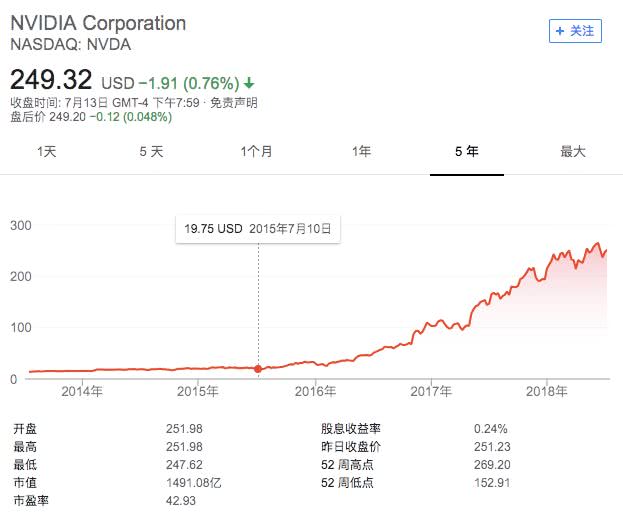Click the NASDAQ: NVDA ticker text
The height and width of the screenshot is (525, 623).
(x=70, y=44)
